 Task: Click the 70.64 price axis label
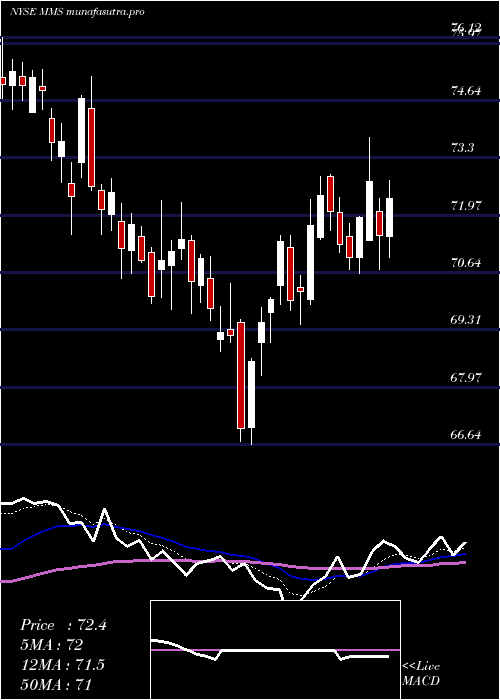click(x=466, y=262)
